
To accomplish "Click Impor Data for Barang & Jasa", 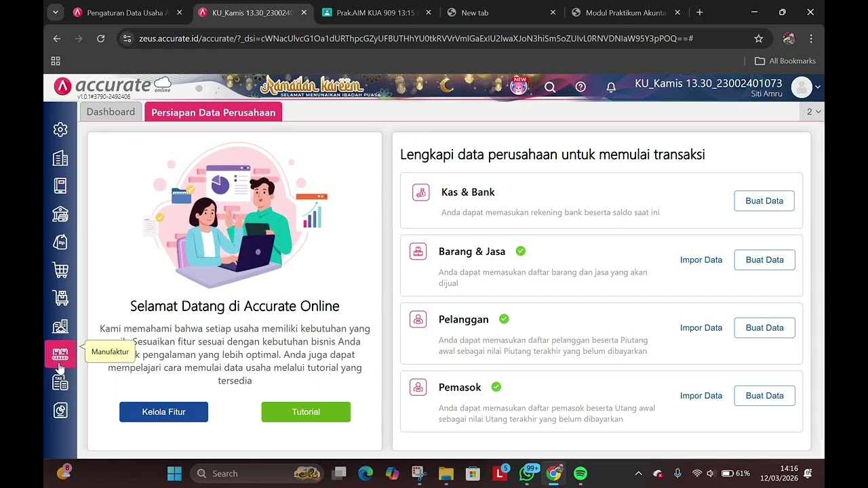I will [701, 260].
